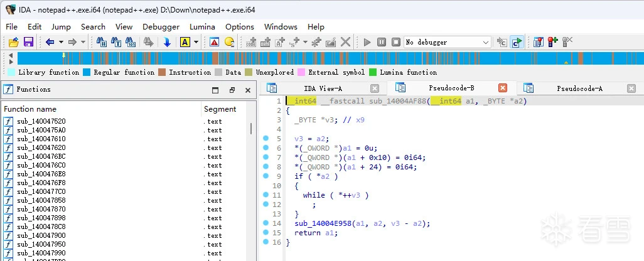This screenshot has width=644, height=261.
Task: Close the Pseudocode-B tab
Action: (503, 88)
